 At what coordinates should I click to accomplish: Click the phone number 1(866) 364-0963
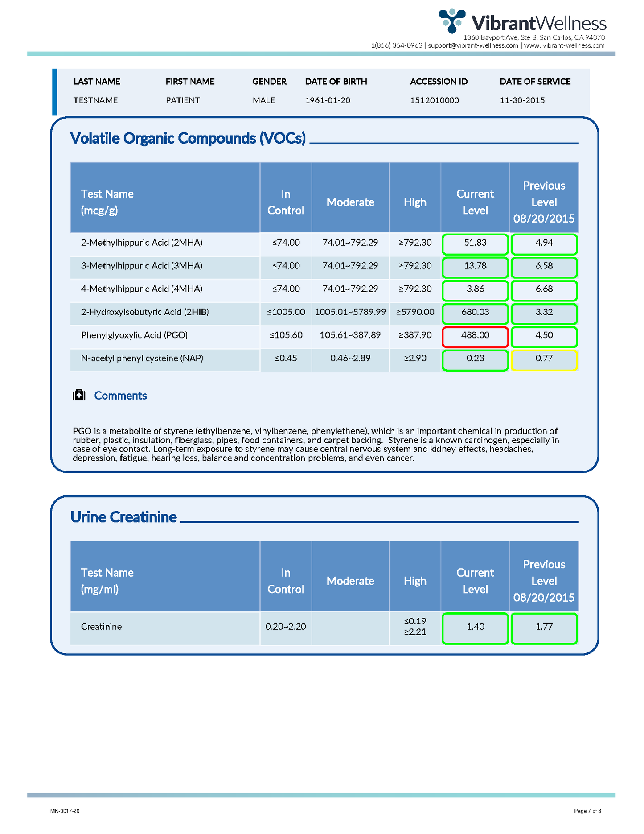pos(397,45)
